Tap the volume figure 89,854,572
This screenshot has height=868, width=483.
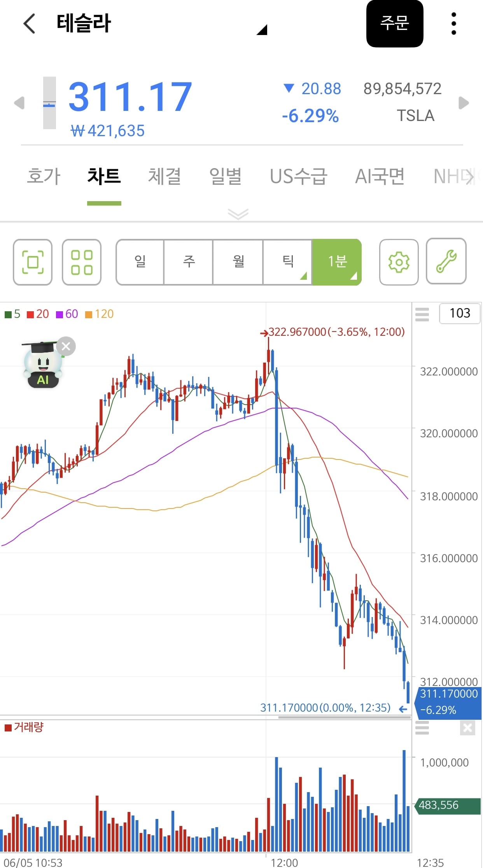[402, 89]
